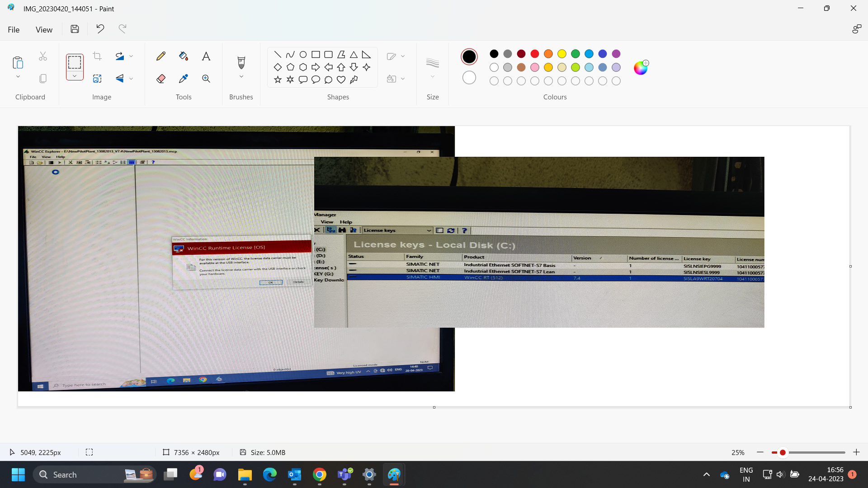Open the View menu
Image resolution: width=868 pixels, height=488 pixels.
[x=44, y=29]
